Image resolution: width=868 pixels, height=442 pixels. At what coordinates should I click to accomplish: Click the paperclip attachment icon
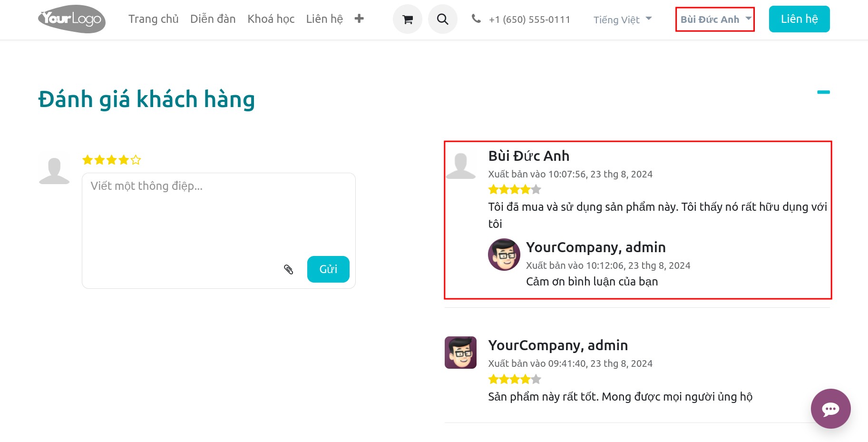pyautogui.click(x=289, y=269)
